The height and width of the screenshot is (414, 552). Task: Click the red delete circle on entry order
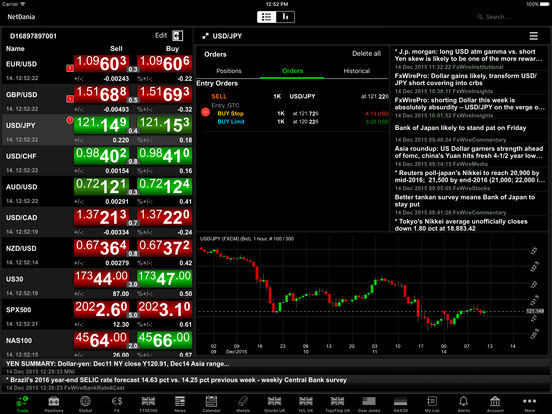[x=206, y=112]
